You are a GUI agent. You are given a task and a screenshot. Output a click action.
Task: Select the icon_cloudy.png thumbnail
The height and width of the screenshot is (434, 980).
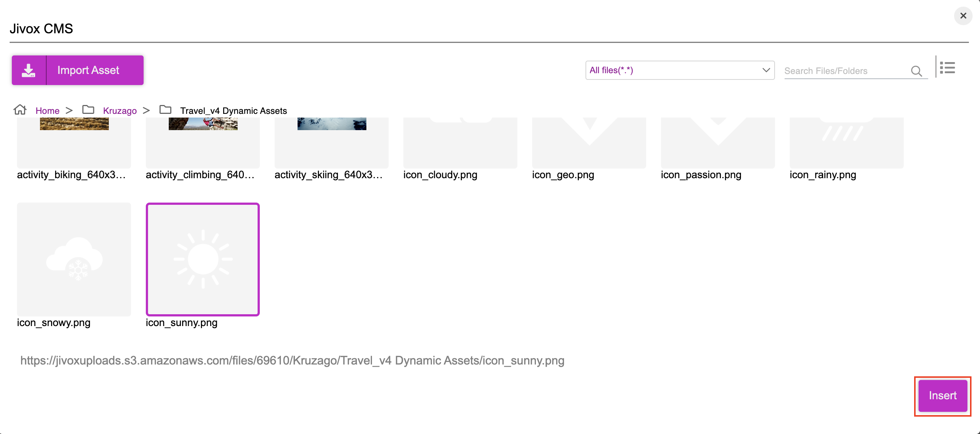[x=460, y=143]
